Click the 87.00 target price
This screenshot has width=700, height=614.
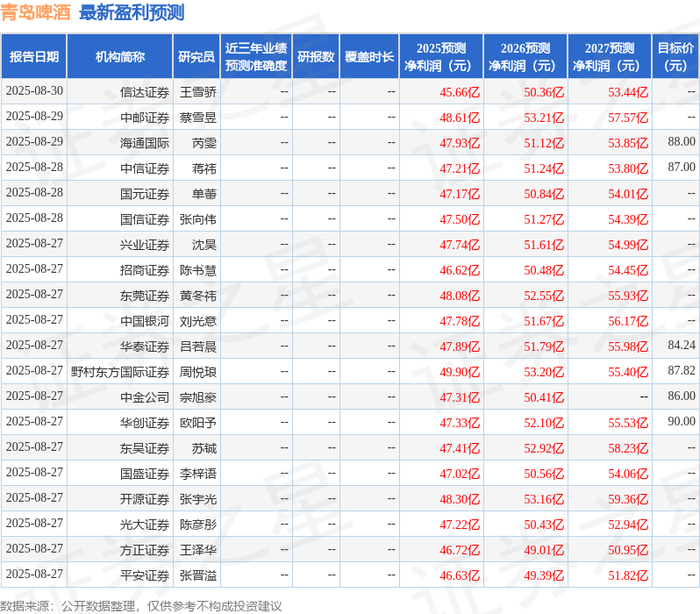(682, 167)
